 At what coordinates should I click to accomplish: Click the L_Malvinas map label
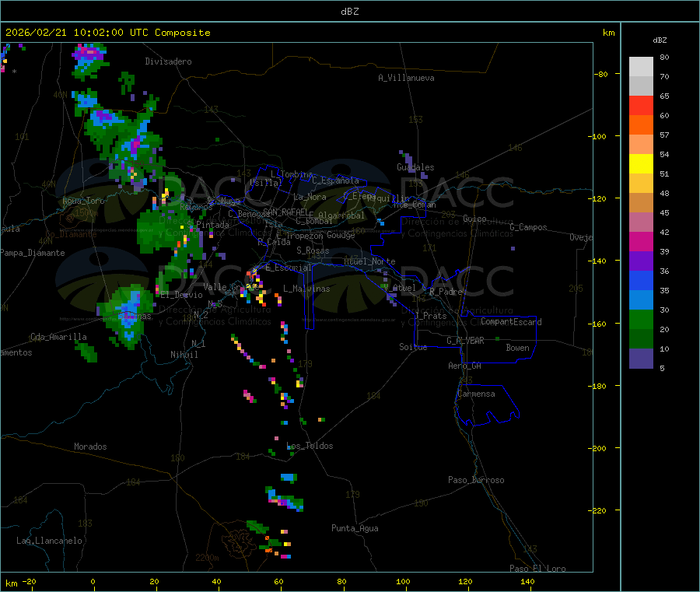(x=306, y=289)
